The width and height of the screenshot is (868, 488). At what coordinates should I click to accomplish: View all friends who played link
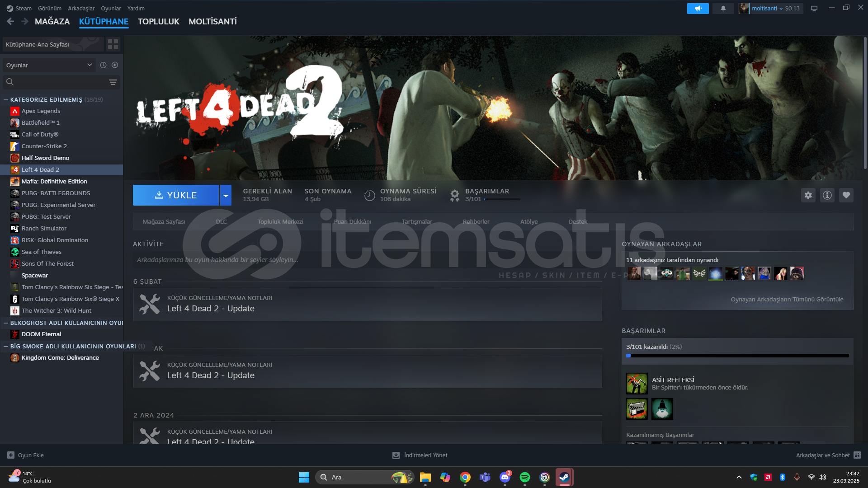787,299
